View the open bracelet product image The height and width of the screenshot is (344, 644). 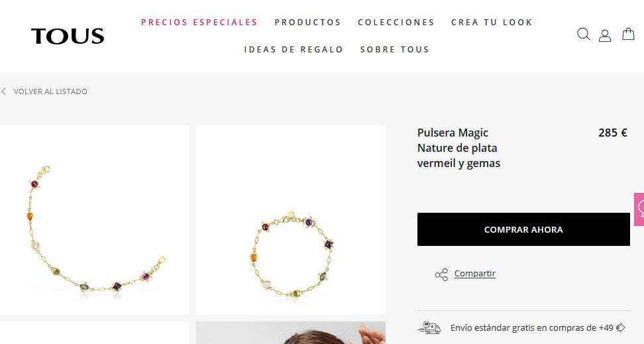[95, 220]
